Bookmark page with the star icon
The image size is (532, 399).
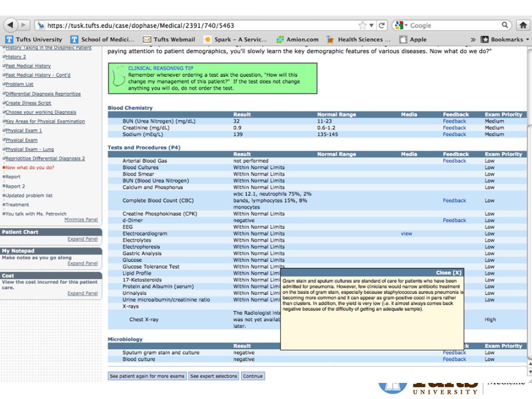(x=362, y=25)
